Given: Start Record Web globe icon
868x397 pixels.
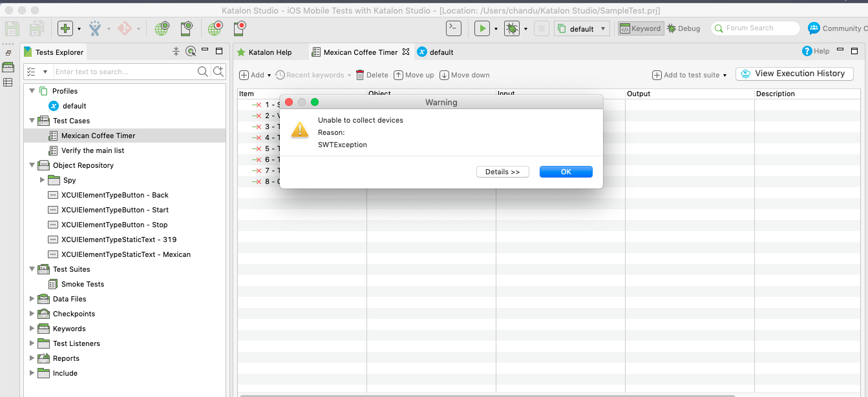Looking at the screenshot, I should pyautogui.click(x=215, y=28).
